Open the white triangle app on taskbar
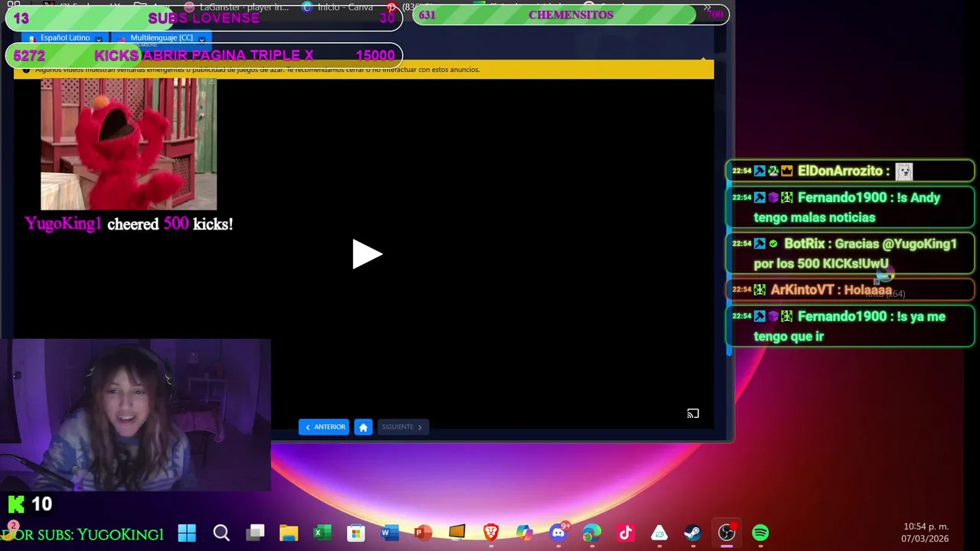980x551 pixels. (x=659, y=533)
